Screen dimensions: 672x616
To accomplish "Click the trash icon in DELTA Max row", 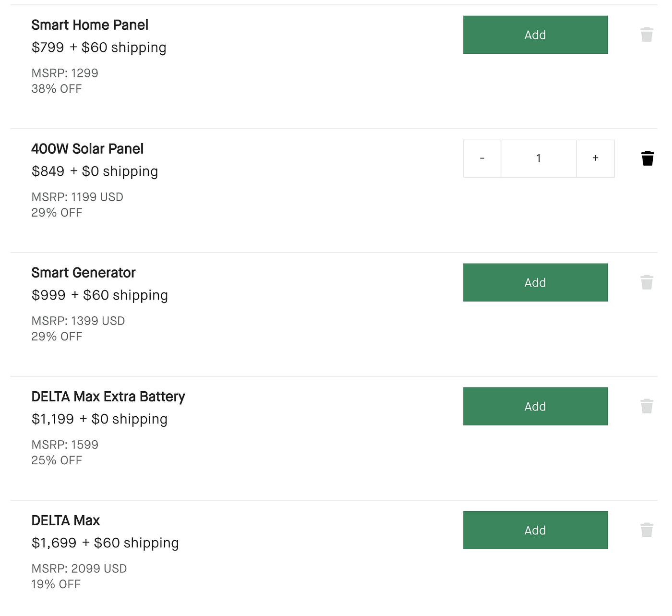I will pyautogui.click(x=647, y=530).
